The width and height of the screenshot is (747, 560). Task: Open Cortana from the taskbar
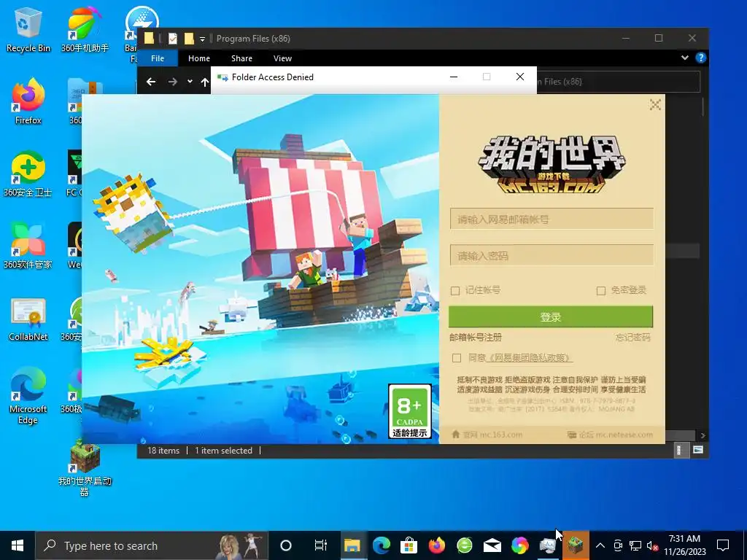tap(286, 545)
